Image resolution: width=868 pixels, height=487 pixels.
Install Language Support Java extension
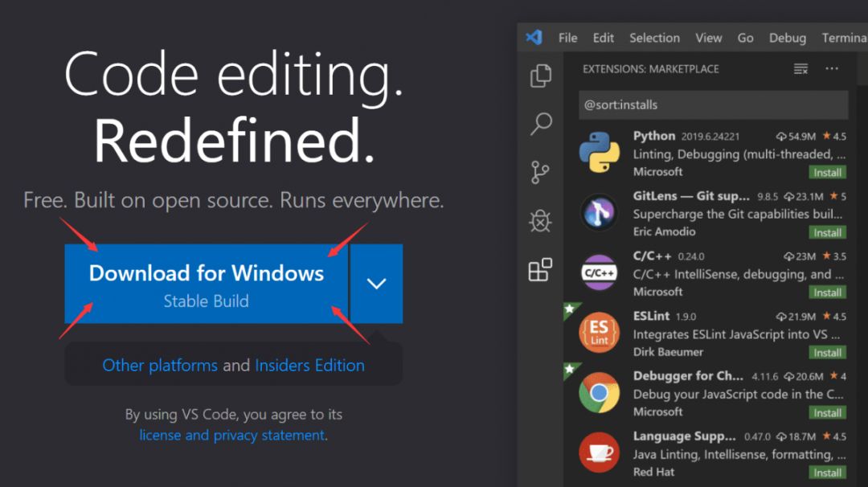(x=827, y=473)
